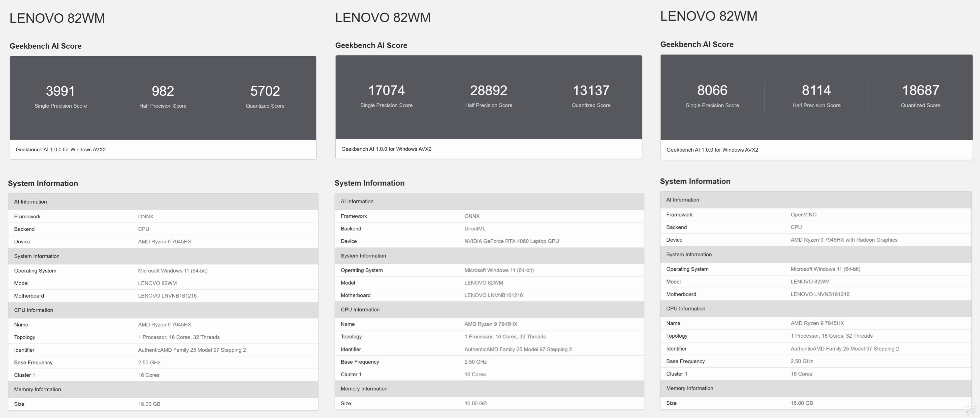
Task: Click the 5702 Quantized score
Action: (x=265, y=91)
